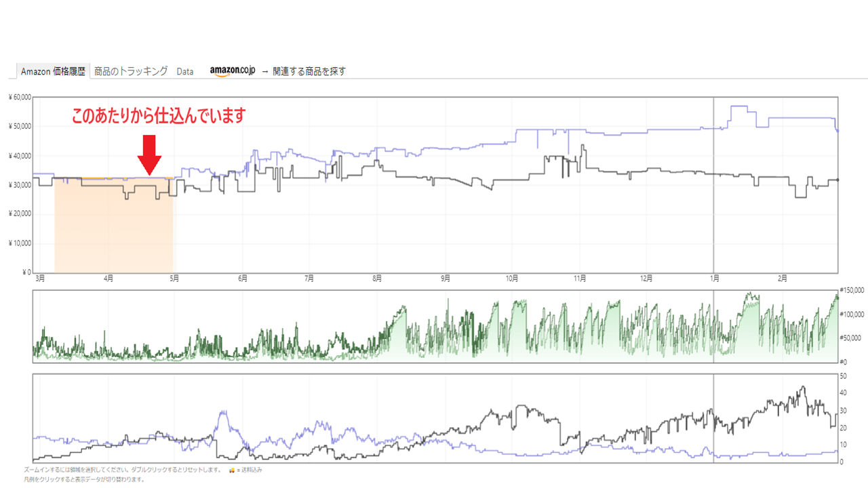The image size is (868, 488).
Task: Open the Amazon 価格履歴 tab
Action: [53, 71]
